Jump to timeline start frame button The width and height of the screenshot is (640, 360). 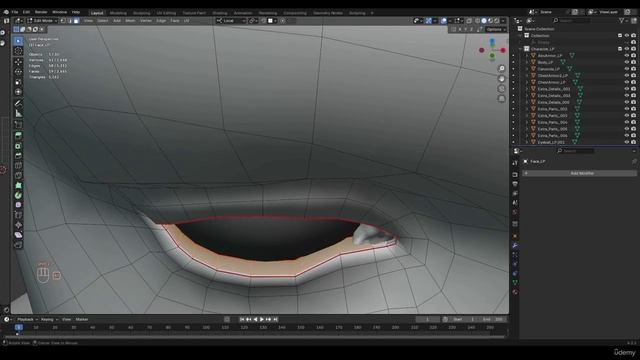tap(242, 320)
